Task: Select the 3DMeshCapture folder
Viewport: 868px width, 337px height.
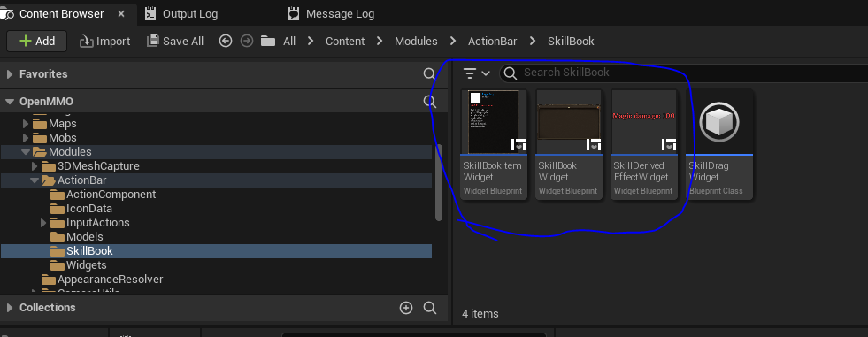Action: (90, 166)
